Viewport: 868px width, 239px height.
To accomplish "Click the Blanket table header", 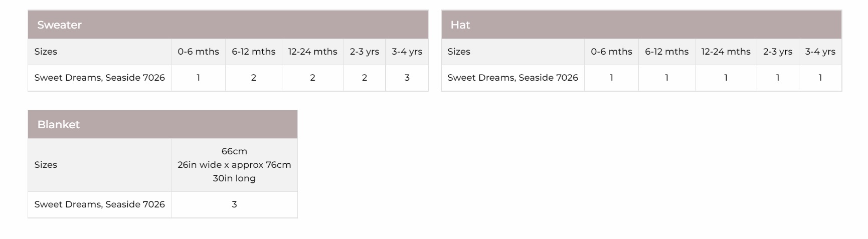I will (58, 125).
